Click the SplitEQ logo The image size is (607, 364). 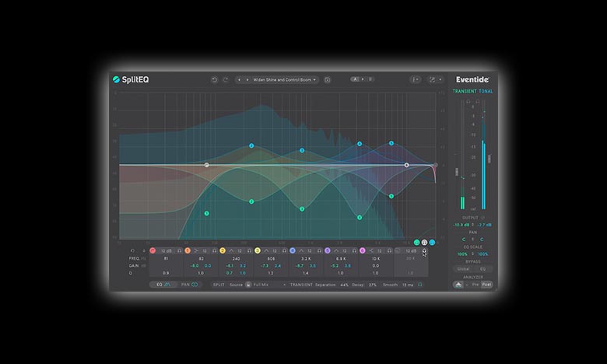pyautogui.click(x=131, y=79)
